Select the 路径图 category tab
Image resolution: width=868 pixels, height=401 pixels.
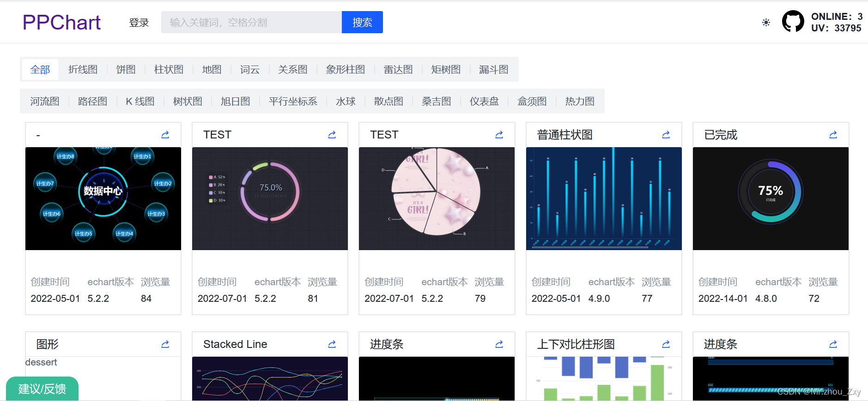[x=93, y=101]
